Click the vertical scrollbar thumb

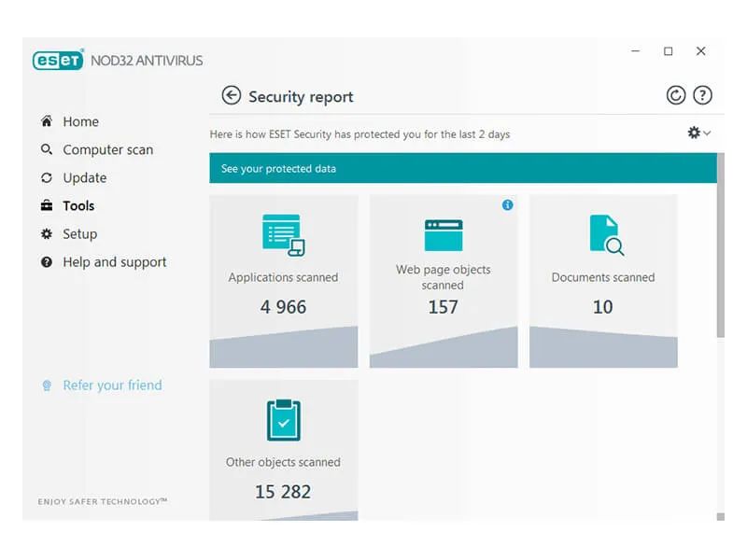pos(720,245)
